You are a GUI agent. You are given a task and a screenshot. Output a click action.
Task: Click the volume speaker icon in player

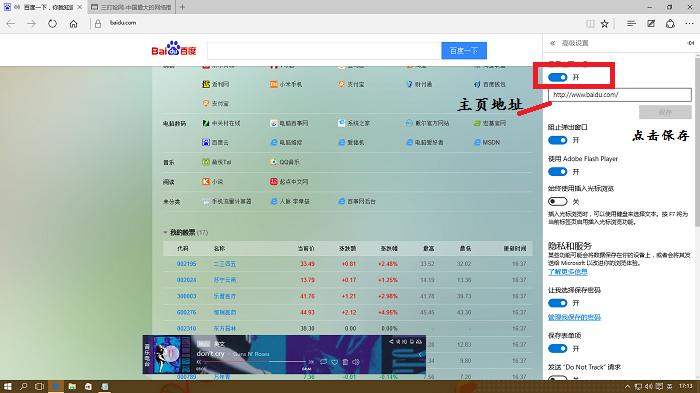(356, 362)
